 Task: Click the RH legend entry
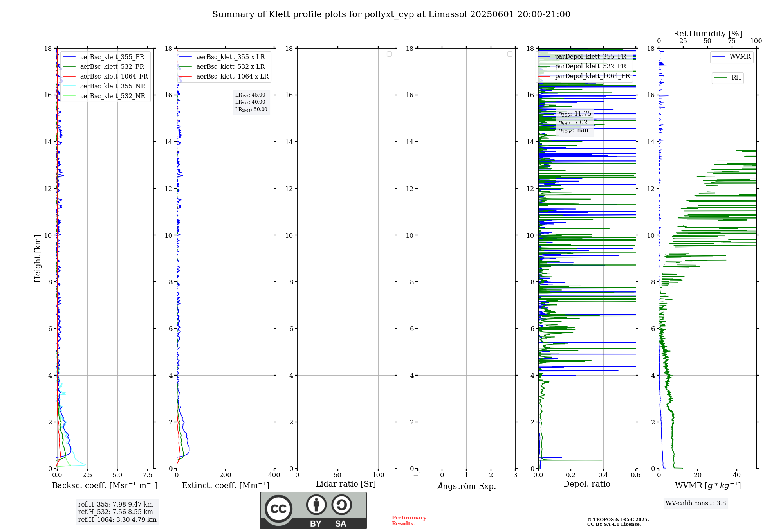(x=727, y=78)
